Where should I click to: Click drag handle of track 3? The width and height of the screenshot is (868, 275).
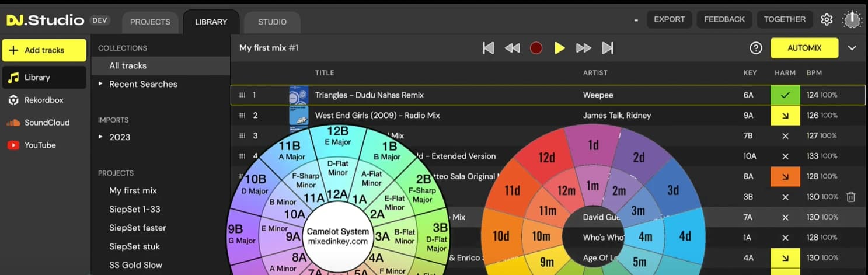[242, 135]
